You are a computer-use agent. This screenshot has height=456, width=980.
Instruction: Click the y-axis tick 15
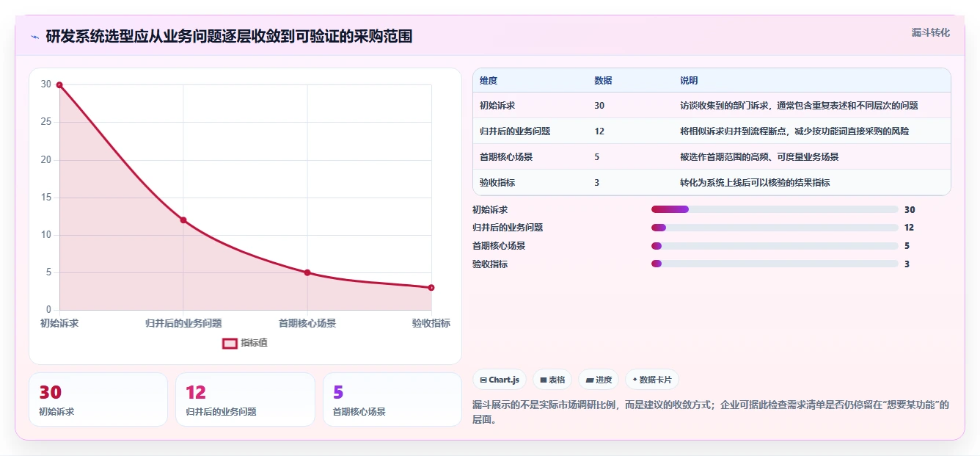[46, 198]
